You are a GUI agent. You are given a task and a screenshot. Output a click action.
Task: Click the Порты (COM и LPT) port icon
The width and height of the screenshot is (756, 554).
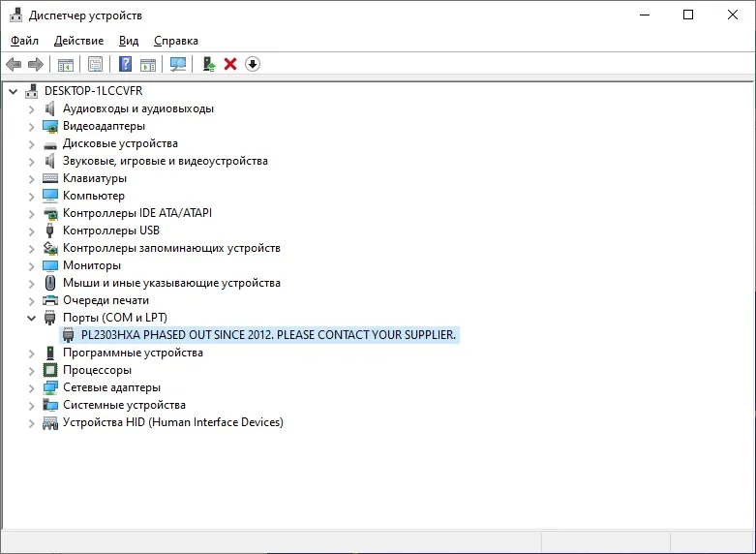coord(49,318)
